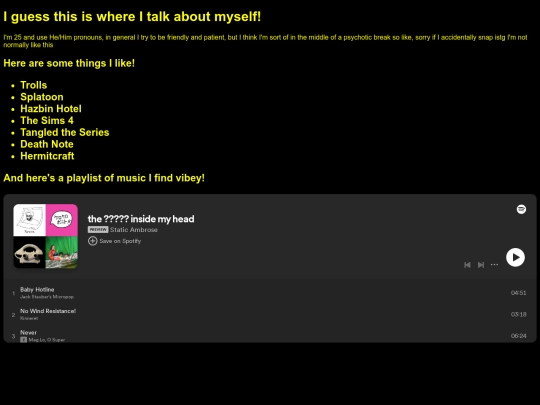540x405 pixels.
Task: Open the three-dot more options menu
Action: (x=494, y=264)
